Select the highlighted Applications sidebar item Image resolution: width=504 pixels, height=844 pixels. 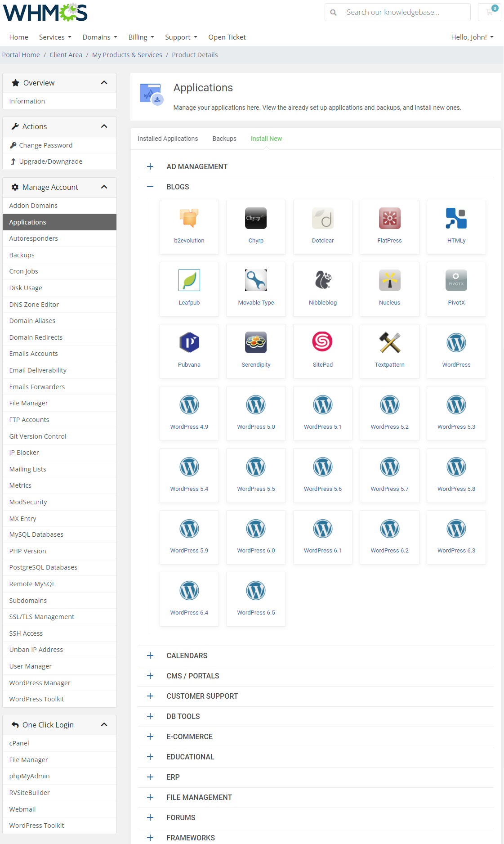pos(60,222)
